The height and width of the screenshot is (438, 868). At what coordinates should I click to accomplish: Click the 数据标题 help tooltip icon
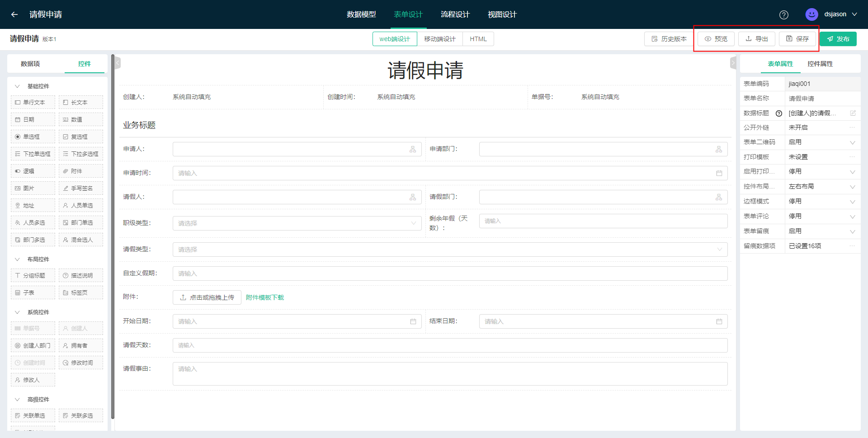[779, 113]
